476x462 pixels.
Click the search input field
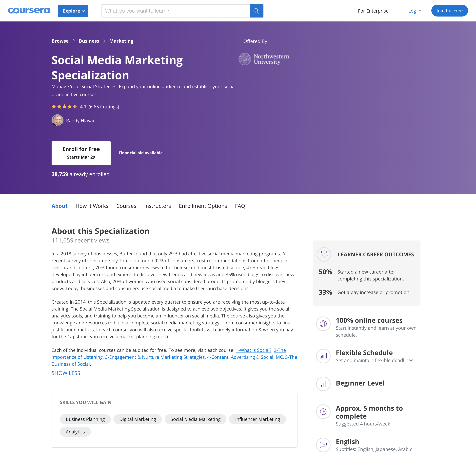pyautogui.click(x=175, y=11)
